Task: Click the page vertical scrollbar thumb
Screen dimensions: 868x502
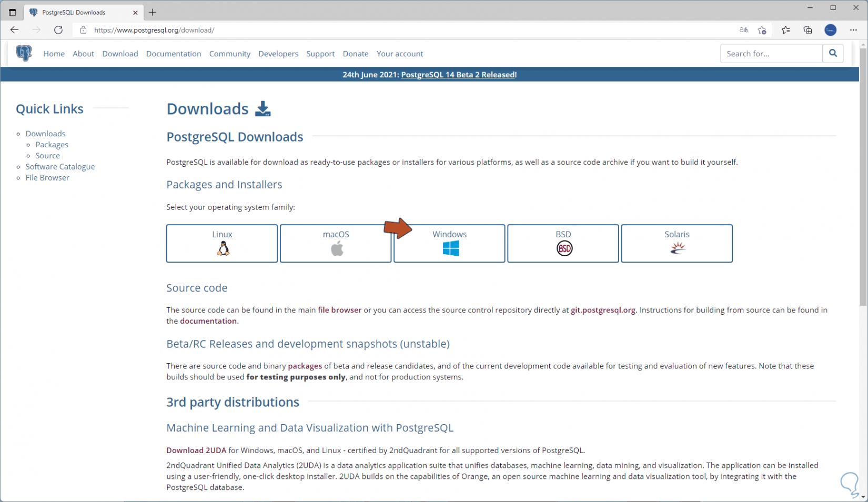Action: [x=863, y=177]
